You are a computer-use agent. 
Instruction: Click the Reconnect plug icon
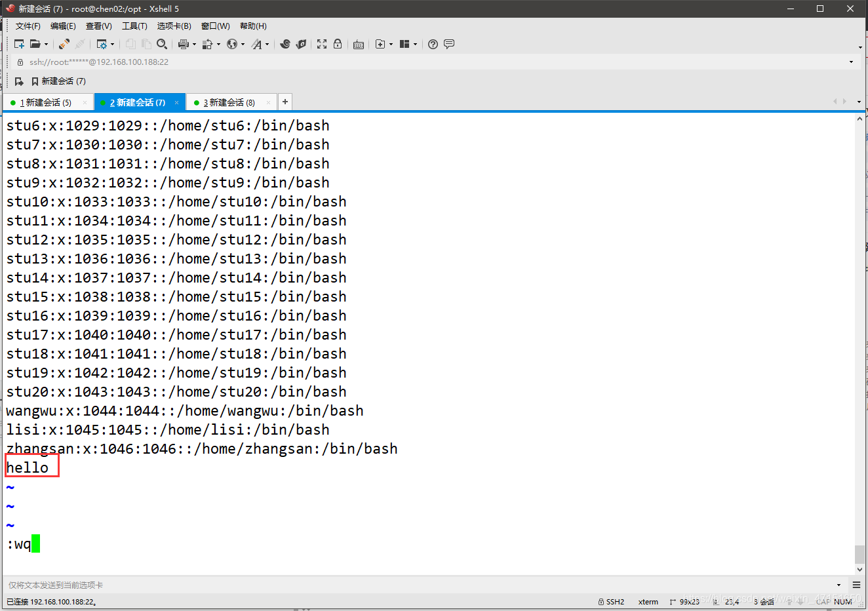click(x=64, y=44)
